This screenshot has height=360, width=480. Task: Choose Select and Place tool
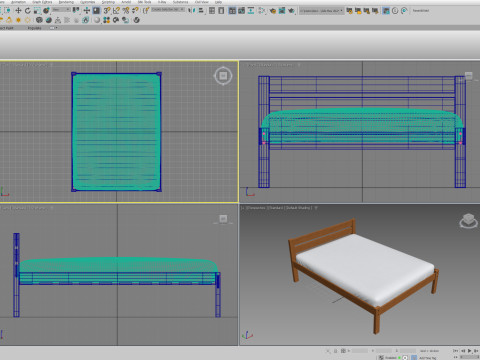point(46,11)
